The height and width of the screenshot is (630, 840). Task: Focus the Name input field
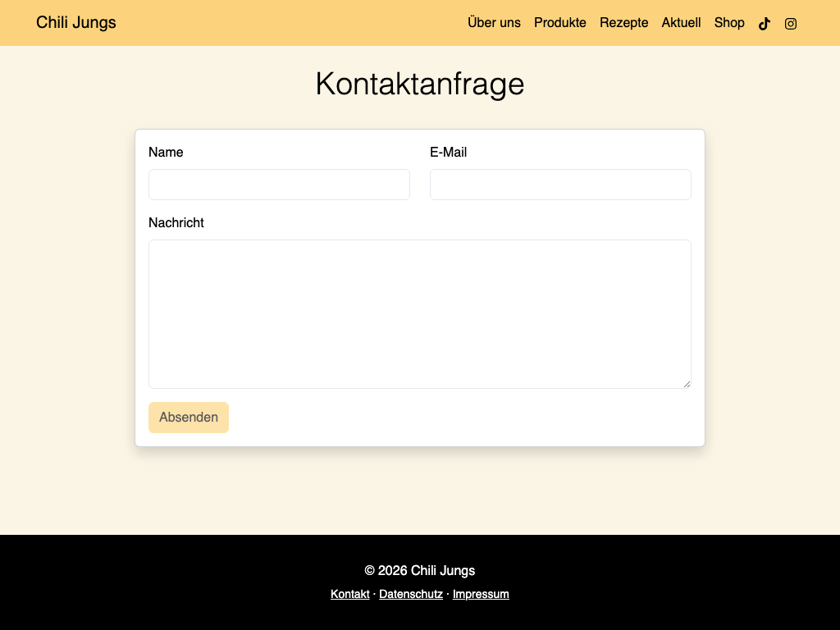279,185
